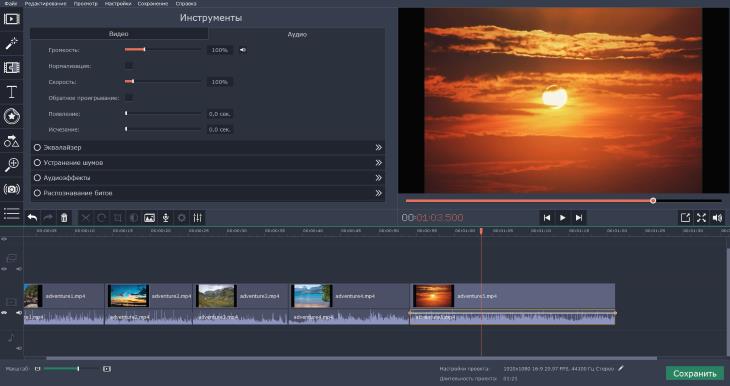Select the Устранение шумов radio button
Screen dimensions: 730x386
pos(37,163)
